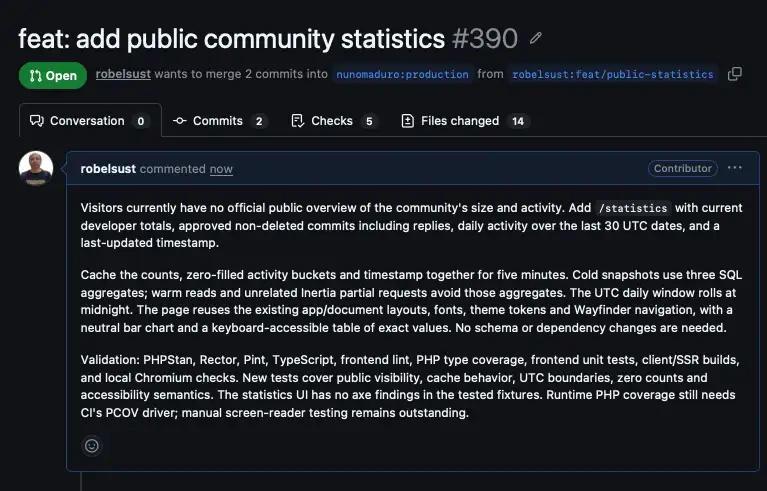Click the title 'feat: add public community statistics'
The width and height of the screenshot is (767, 491).
tap(231, 39)
